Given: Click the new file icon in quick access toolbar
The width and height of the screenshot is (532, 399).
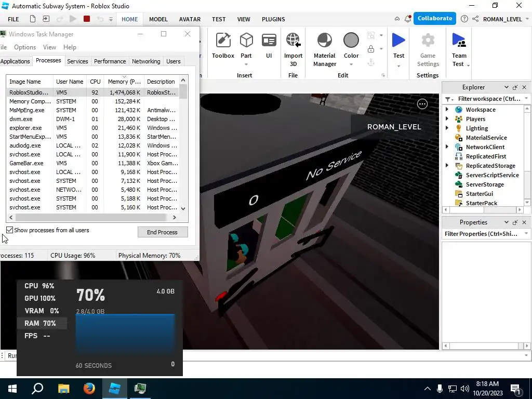Looking at the screenshot, I should (x=33, y=19).
